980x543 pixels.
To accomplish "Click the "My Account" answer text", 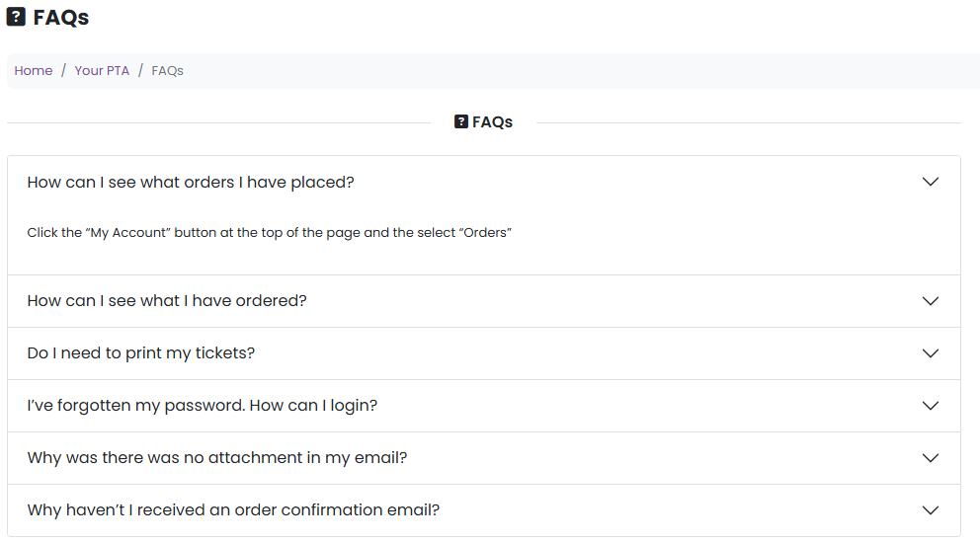I will 269,234.
